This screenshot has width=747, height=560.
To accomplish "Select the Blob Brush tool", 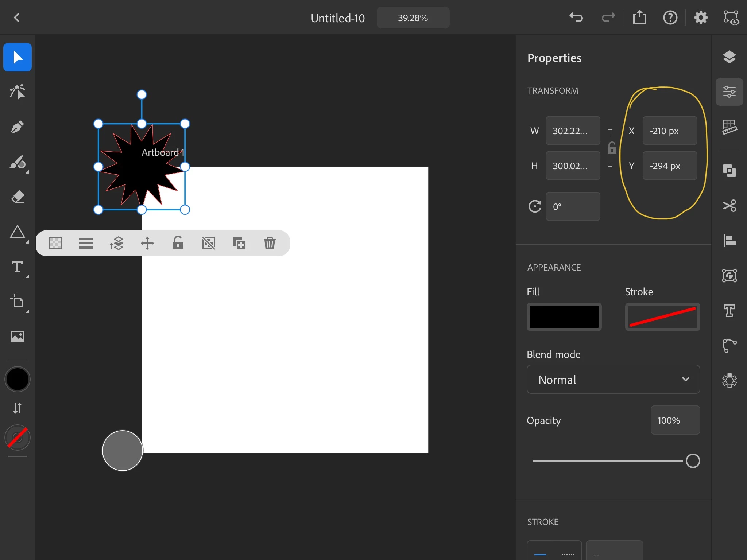I will [x=17, y=162].
